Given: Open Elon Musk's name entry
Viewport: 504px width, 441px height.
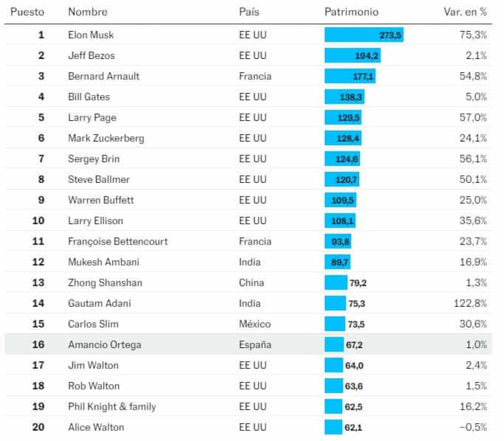Looking at the screenshot, I should pyautogui.click(x=91, y=35).
